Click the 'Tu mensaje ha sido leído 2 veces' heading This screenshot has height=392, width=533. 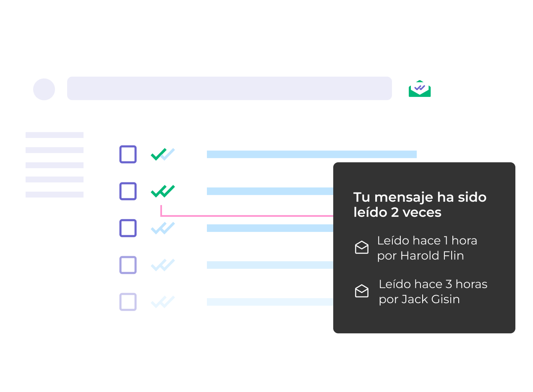pyautogui.click(x=420, y=205)
